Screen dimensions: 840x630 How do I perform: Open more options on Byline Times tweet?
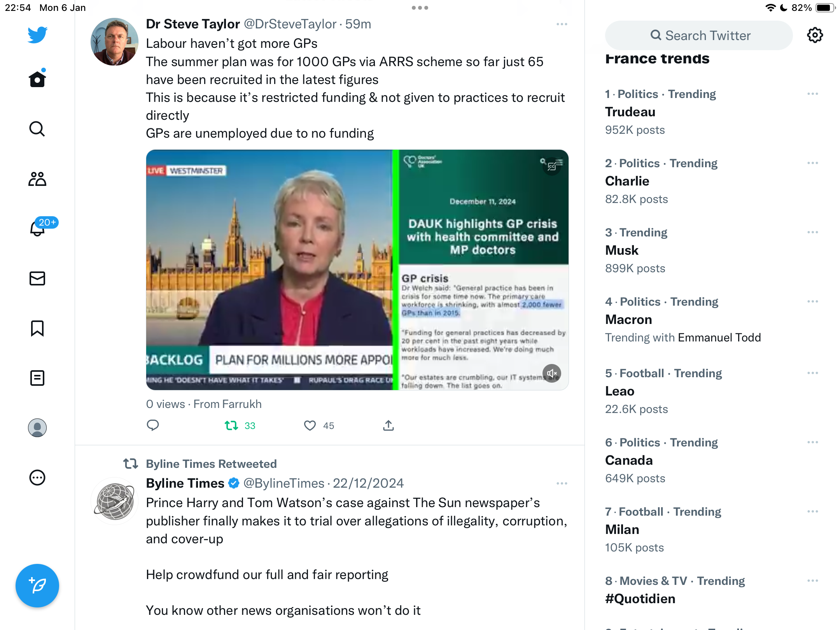point(562,483)
